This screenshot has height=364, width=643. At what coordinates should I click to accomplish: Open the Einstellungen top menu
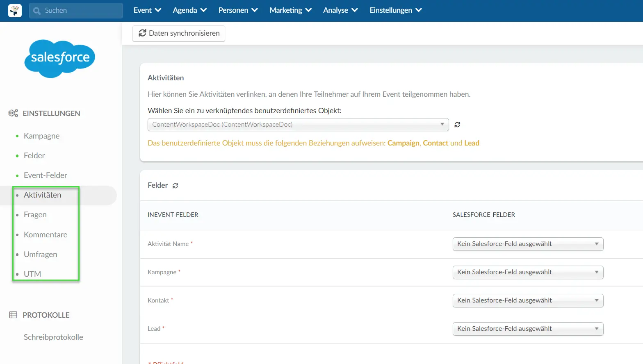coord(395,10)
